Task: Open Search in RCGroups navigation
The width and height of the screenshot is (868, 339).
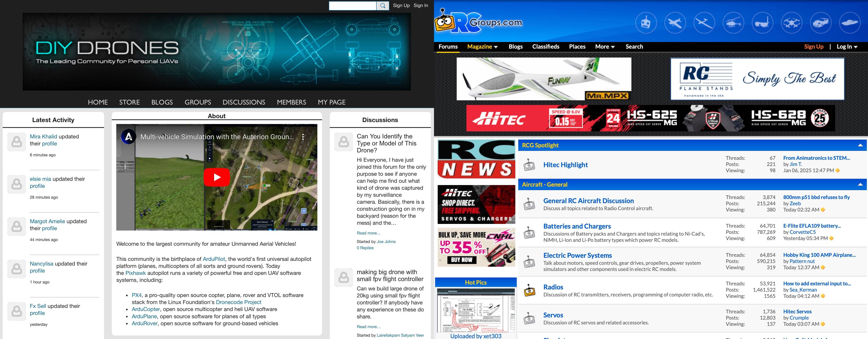Action: pos(634,46)
